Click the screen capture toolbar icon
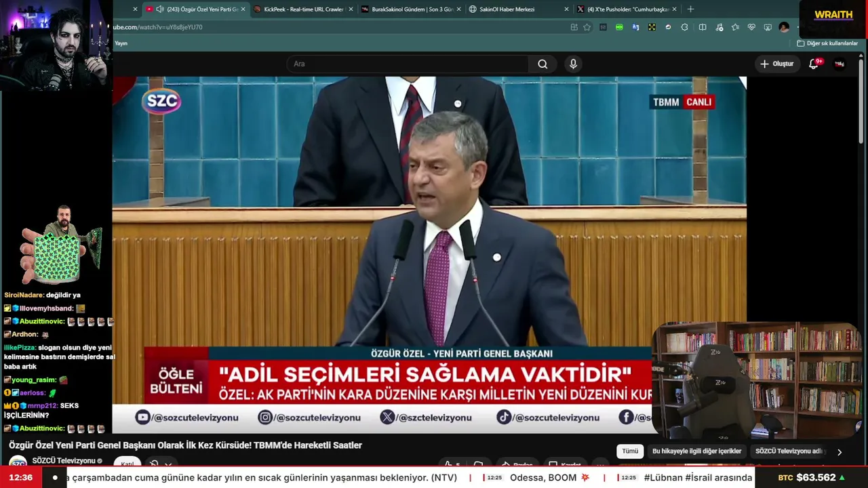Viewport: 868px width, 488px height. (768, 27)
